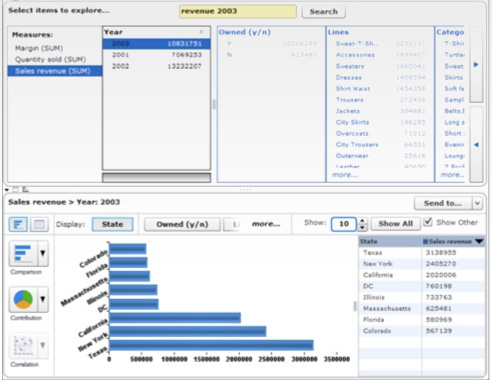The image size is (492, 382).
Task: Select the Contribution pie chart icon
Action: (x=23, y=299)
